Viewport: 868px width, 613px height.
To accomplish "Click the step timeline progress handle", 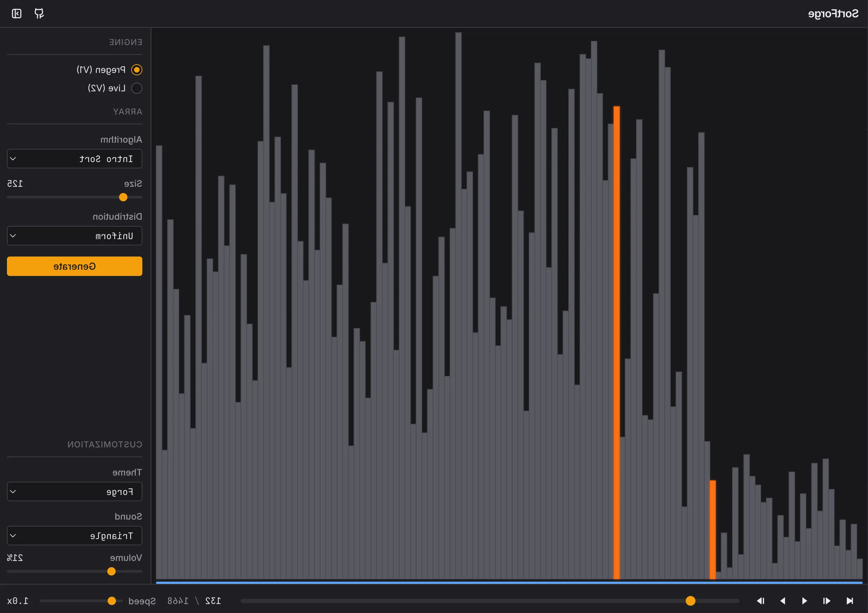I will click(x=690, y=601).
